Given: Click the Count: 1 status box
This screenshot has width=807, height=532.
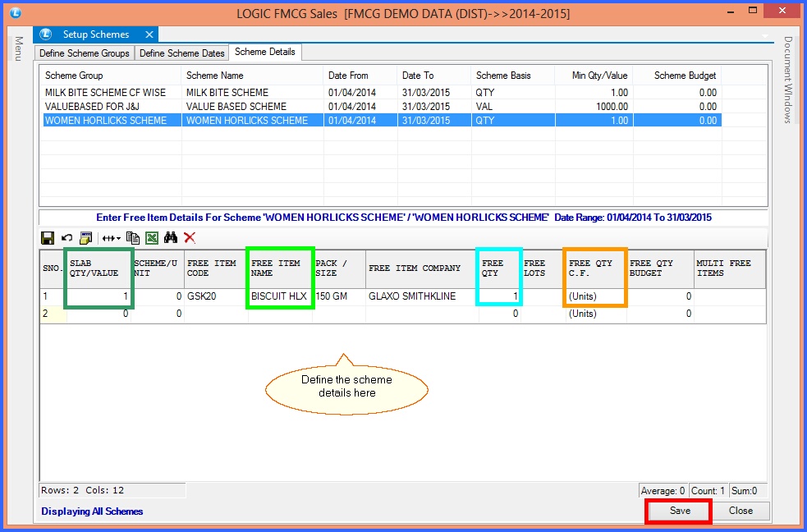Looking at the screenshot, I should pyautogui.click(x=707, y=491).
